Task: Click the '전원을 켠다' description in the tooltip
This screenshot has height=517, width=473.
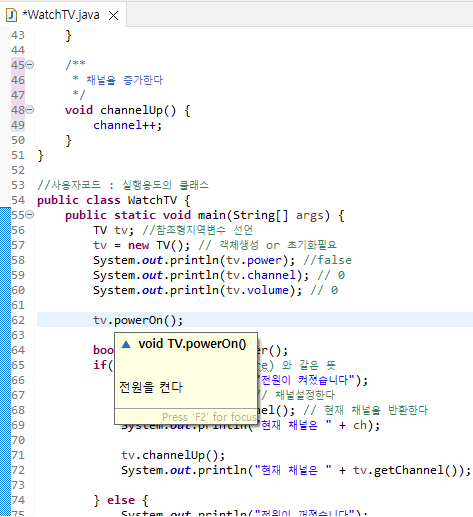Action: tap(151, 387)
